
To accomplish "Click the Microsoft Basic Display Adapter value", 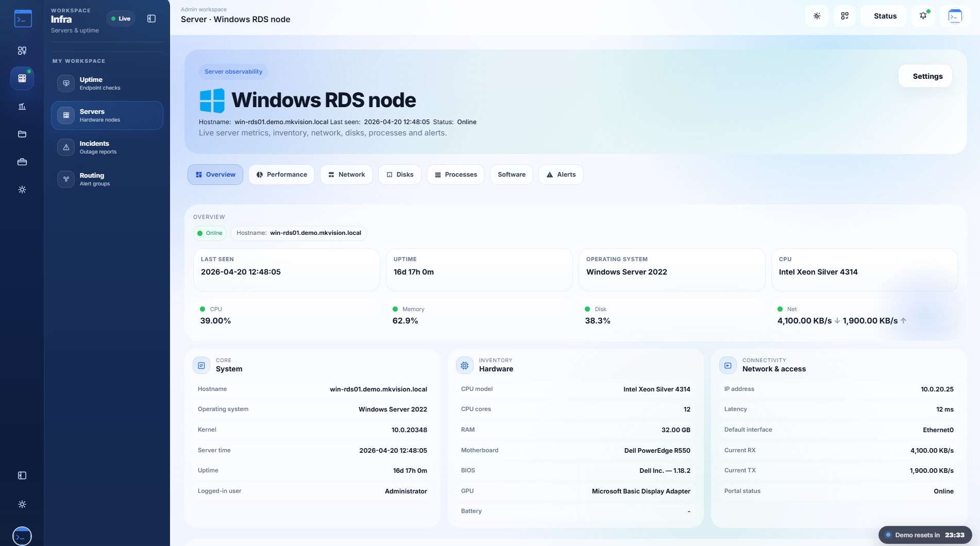I will point(641,491).
